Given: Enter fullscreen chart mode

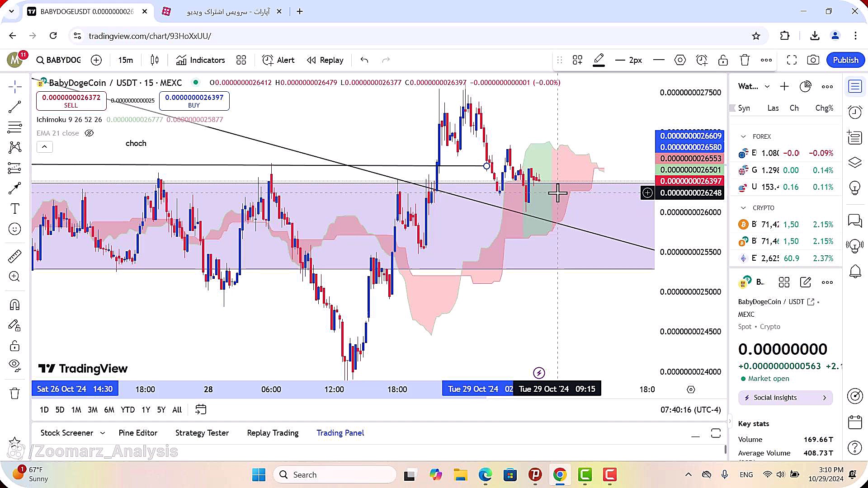Looking at the screenshot, I should [792, 60].
